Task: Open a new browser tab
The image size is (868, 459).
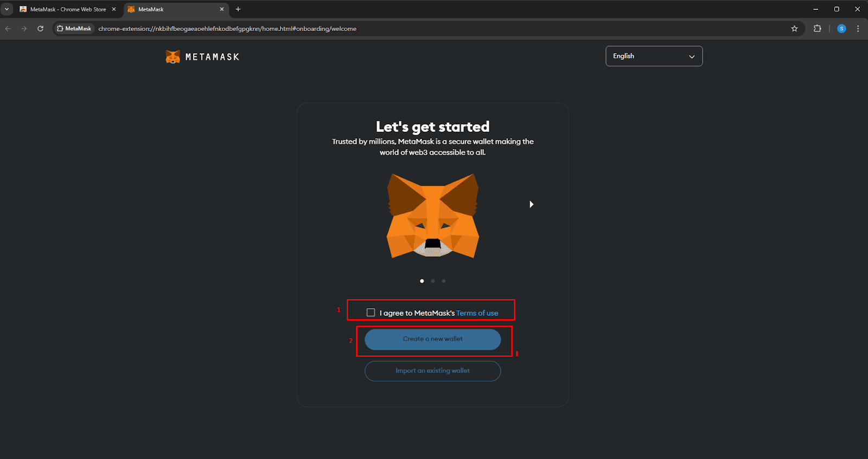Action: point(238,9)
